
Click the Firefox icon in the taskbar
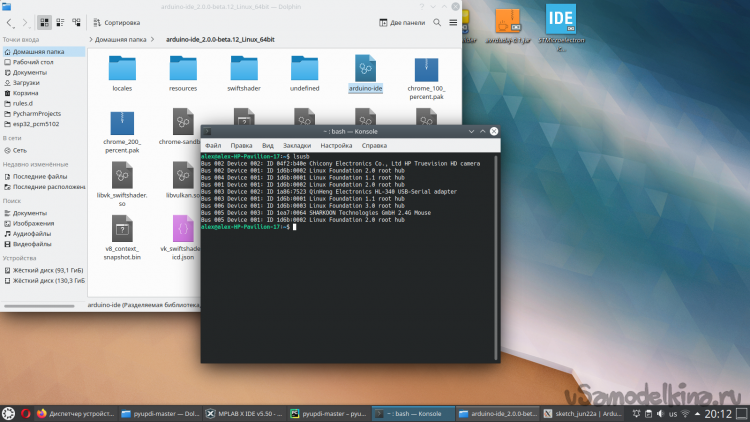coord(41,412)
